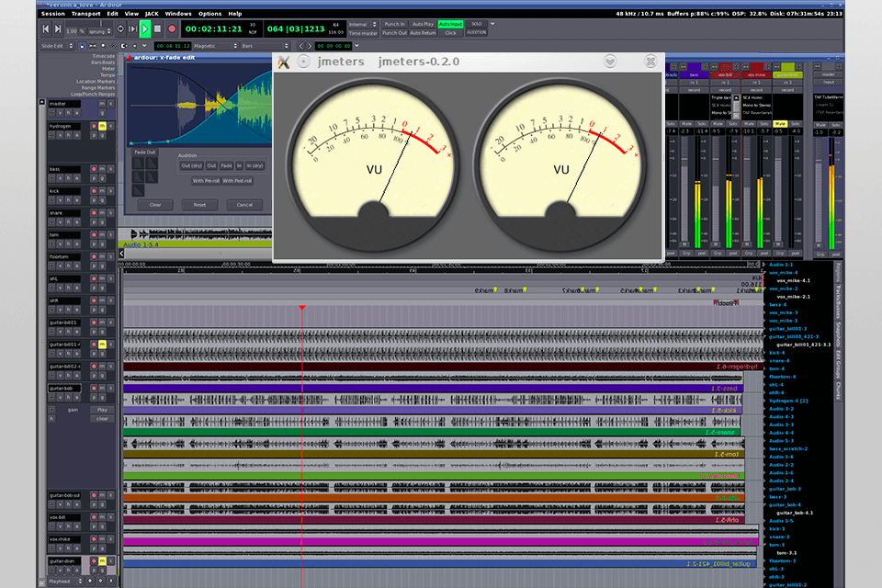Toggle the Auto Play option
This screenshot has width=882, height=588.
pyautogui.click(x=423, y=24)
